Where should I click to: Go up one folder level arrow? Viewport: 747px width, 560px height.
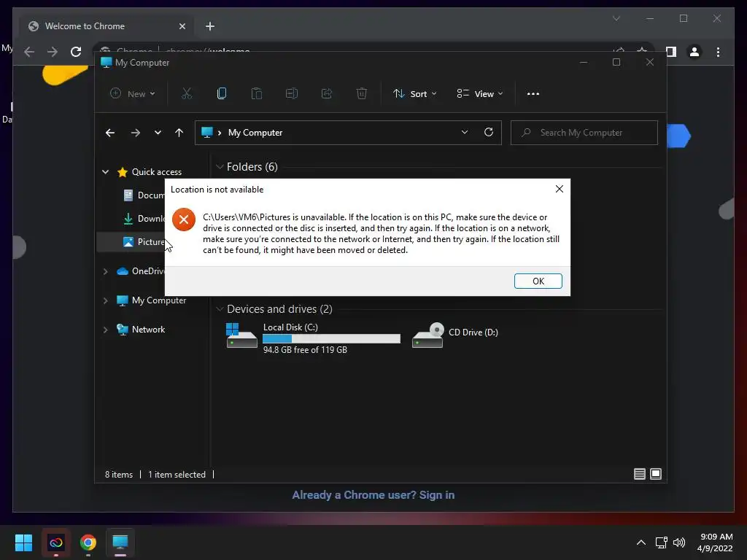click(179, 133)
